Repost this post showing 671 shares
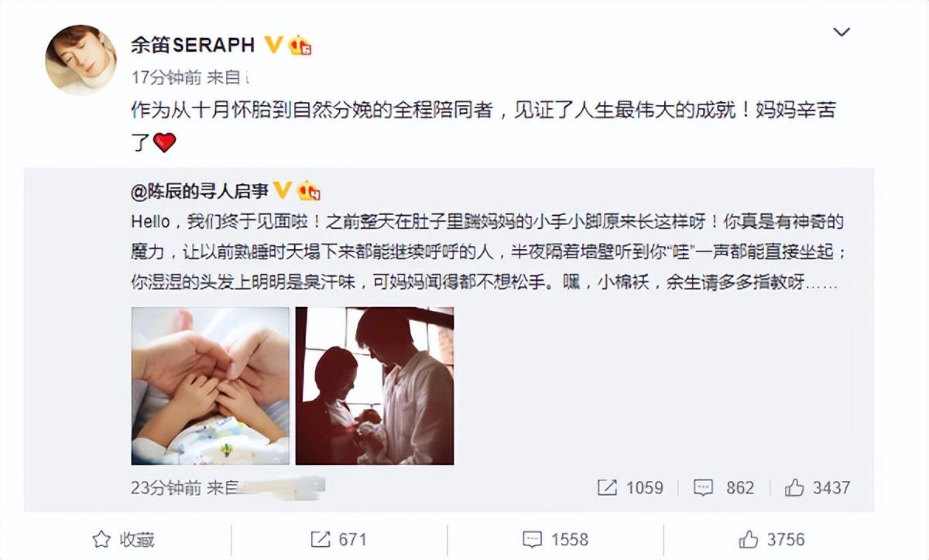 338,539
